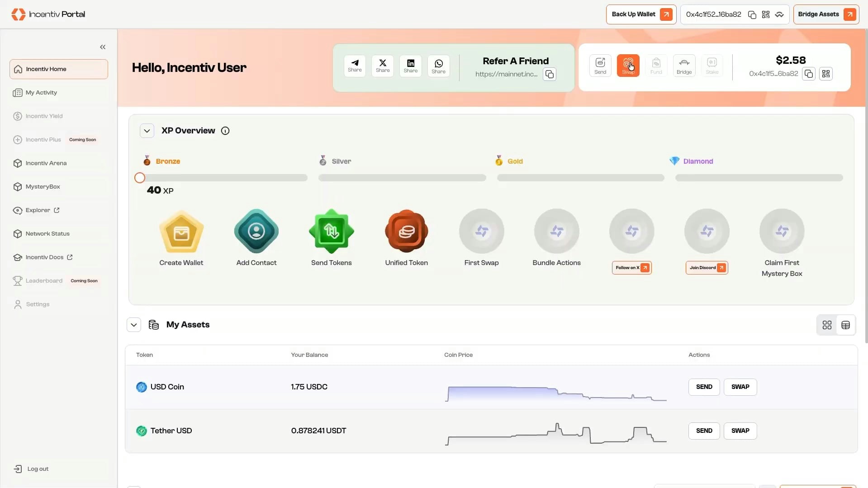This screenshot has width=868, height=488.
Task: Click the Leaderboard Coming Soon item
Action: pyautogui.click(x=59, y=281)
